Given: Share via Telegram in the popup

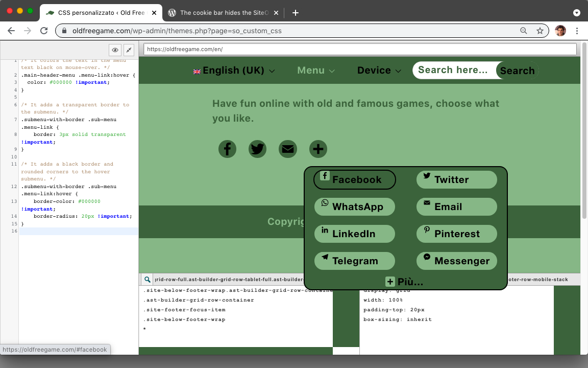Looking at the screenshot, I should click(355, 261).
